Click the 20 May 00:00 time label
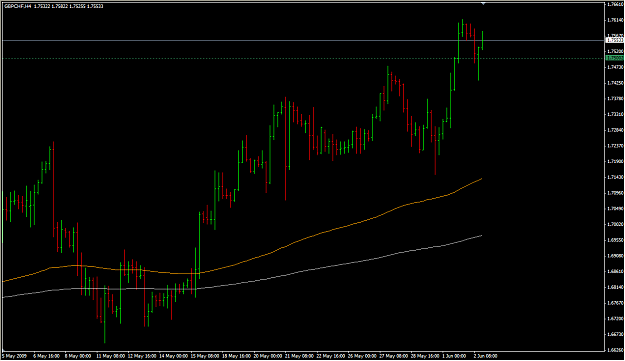Image resolution: width=625 pixels, height=361 pixels. pyautogui.click(x=268, y=356)
